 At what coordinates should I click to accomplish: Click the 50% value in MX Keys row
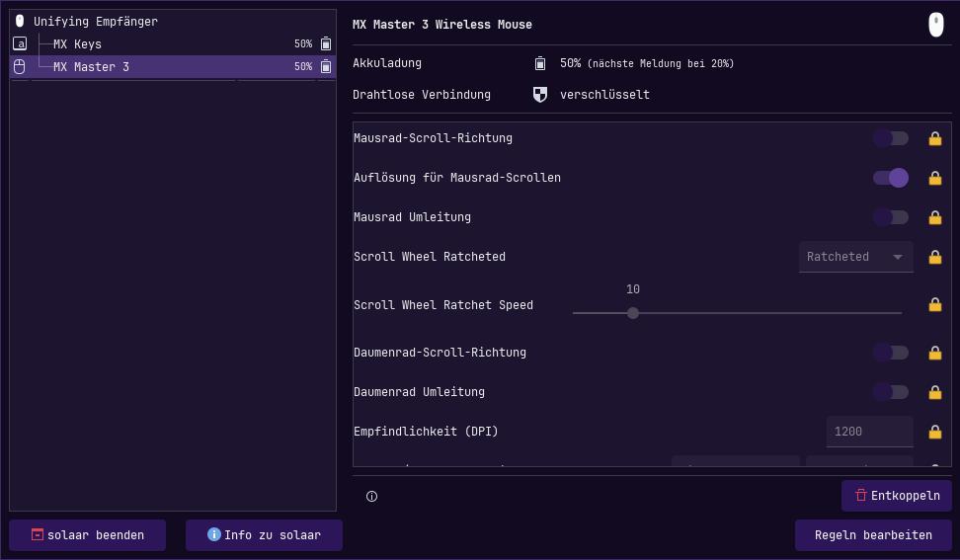(303, 43)
